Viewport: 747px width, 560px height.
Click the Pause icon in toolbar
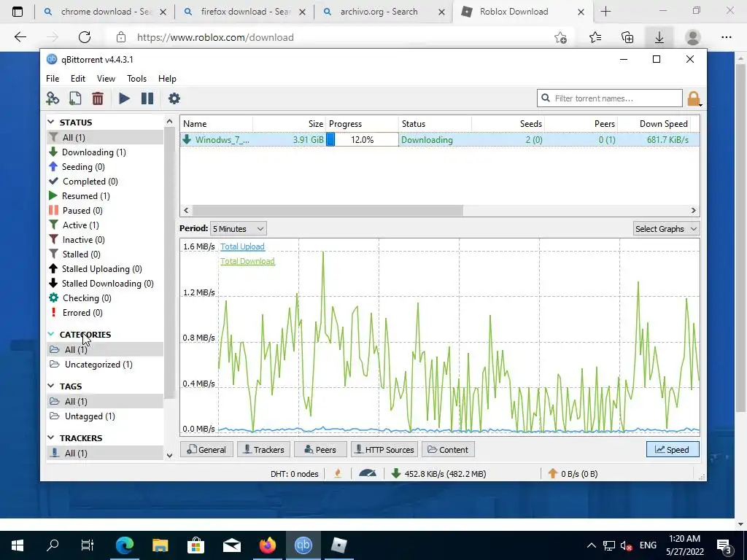(147, 98)
